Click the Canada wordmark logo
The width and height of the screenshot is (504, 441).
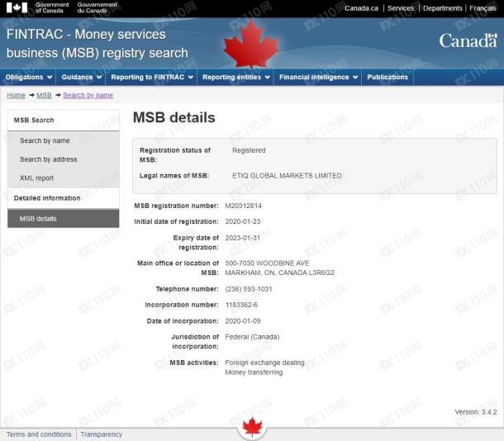(467, 40)
